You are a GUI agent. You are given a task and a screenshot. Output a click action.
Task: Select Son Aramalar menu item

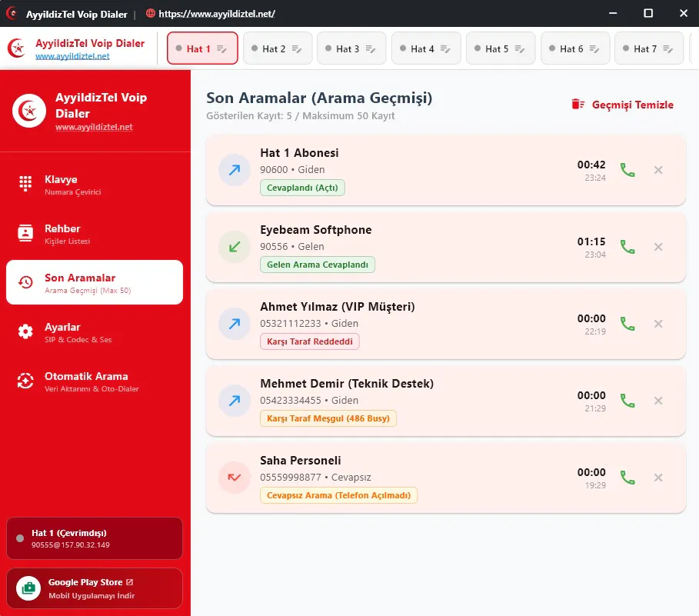(x=95, y=282)
